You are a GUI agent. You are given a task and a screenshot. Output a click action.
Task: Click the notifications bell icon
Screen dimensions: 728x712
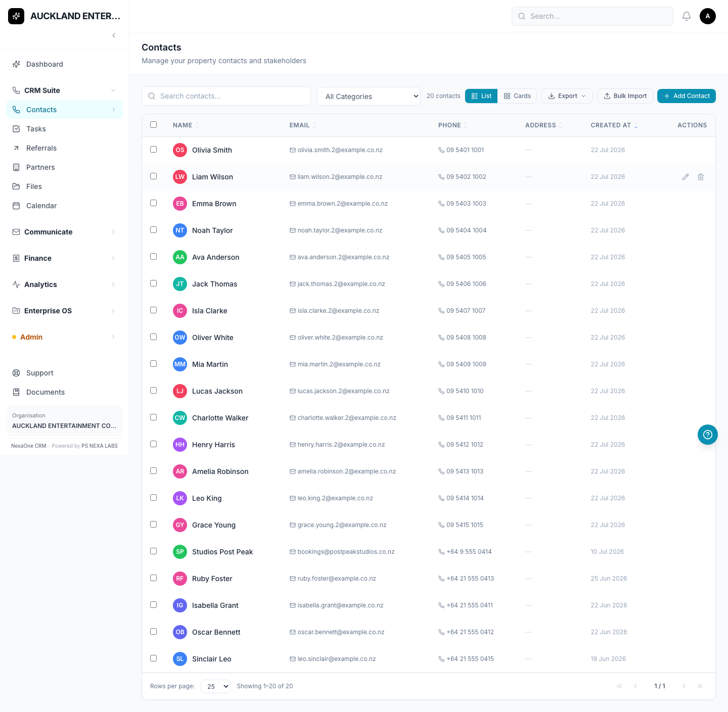point(687,16)
